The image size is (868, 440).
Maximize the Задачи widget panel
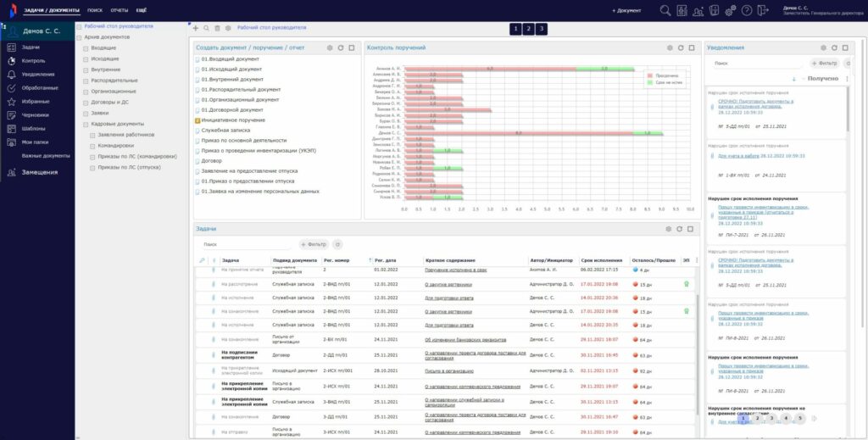point(692,229)
